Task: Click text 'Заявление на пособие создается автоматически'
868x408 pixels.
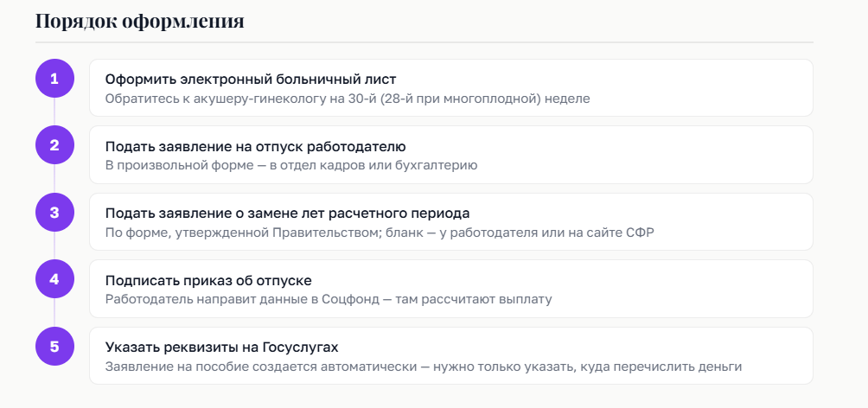Action: pos(423,367)
